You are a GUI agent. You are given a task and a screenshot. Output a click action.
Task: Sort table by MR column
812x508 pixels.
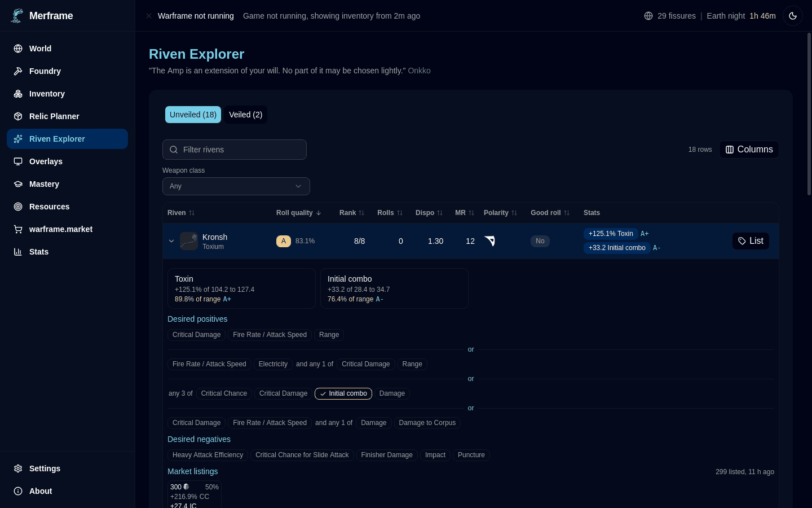(x=465, y=213)
